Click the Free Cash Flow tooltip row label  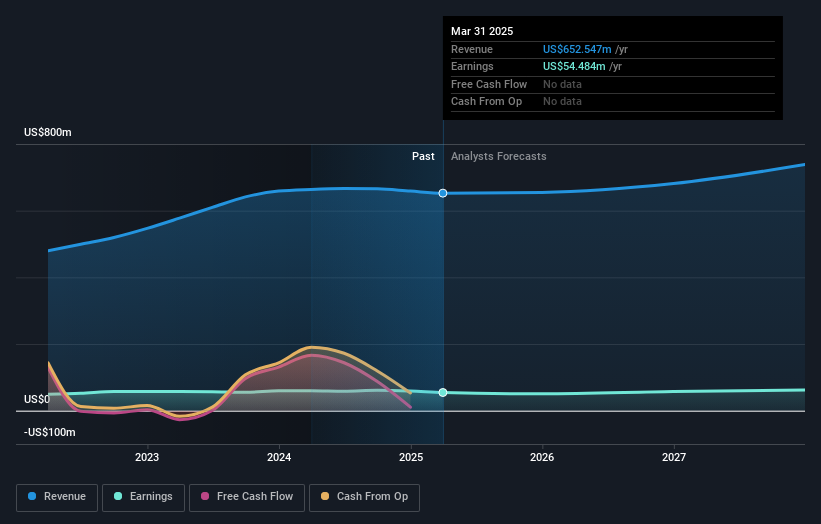[x=489, y=84]
